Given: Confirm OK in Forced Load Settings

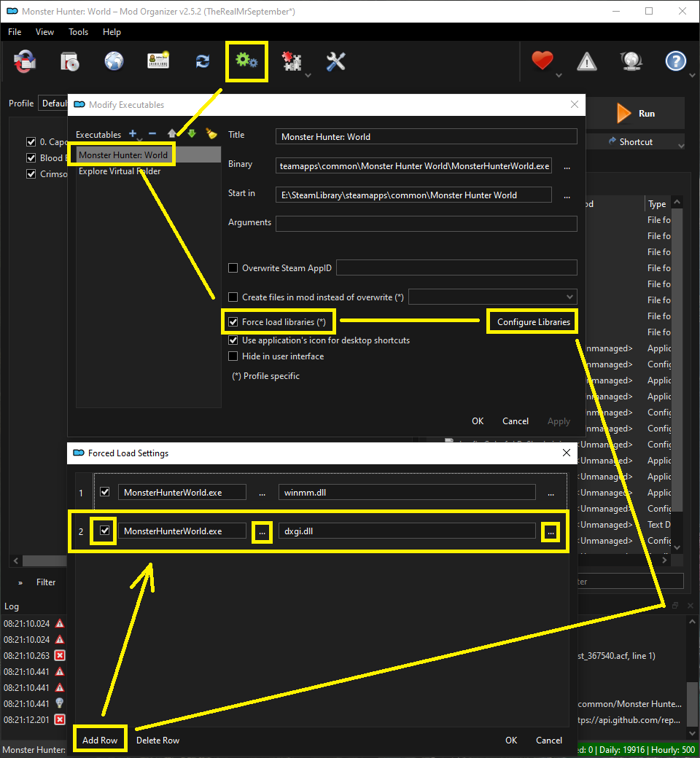Looking at the screenshot, I should click(511, 740).
